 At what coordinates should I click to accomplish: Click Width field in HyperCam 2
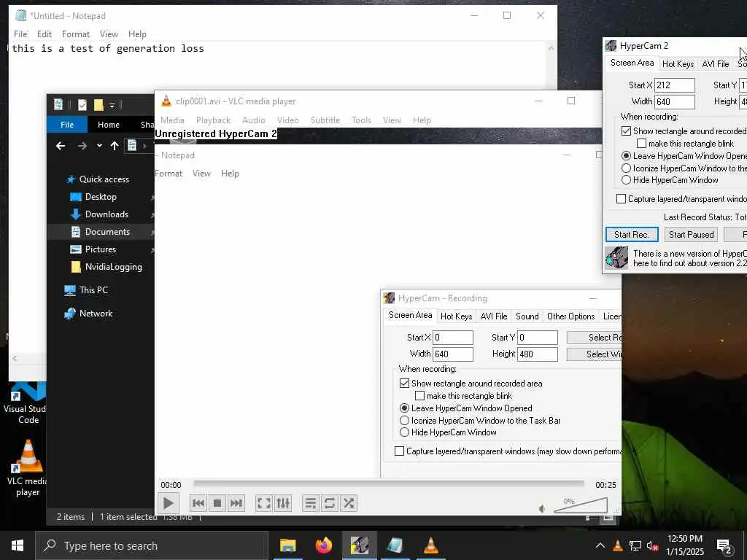pyautogui.click(x=675, y=101)
